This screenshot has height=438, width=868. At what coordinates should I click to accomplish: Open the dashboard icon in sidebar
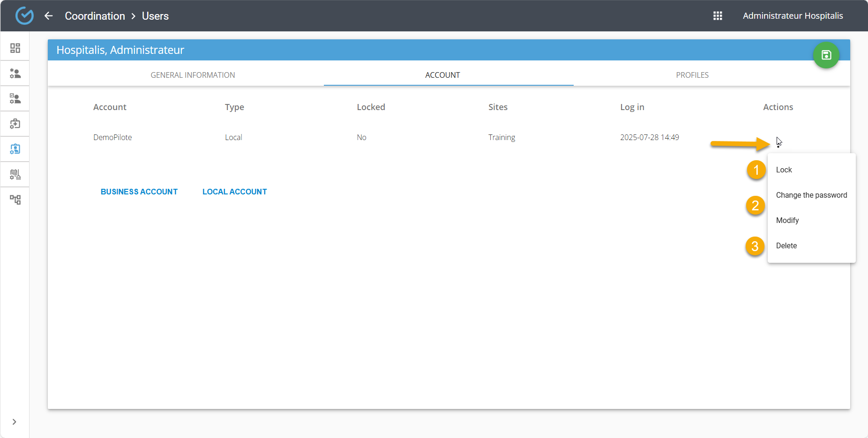click(x=15, y=48)
